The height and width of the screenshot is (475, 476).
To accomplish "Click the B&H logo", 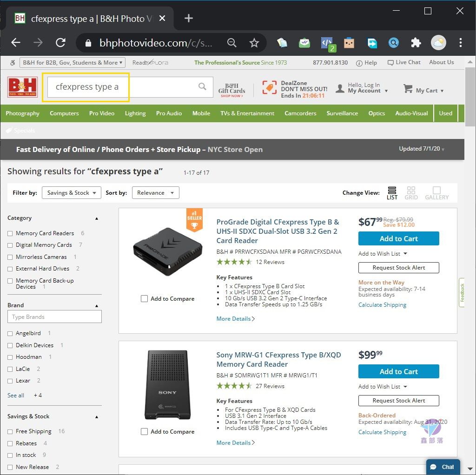I will [22, 87].
